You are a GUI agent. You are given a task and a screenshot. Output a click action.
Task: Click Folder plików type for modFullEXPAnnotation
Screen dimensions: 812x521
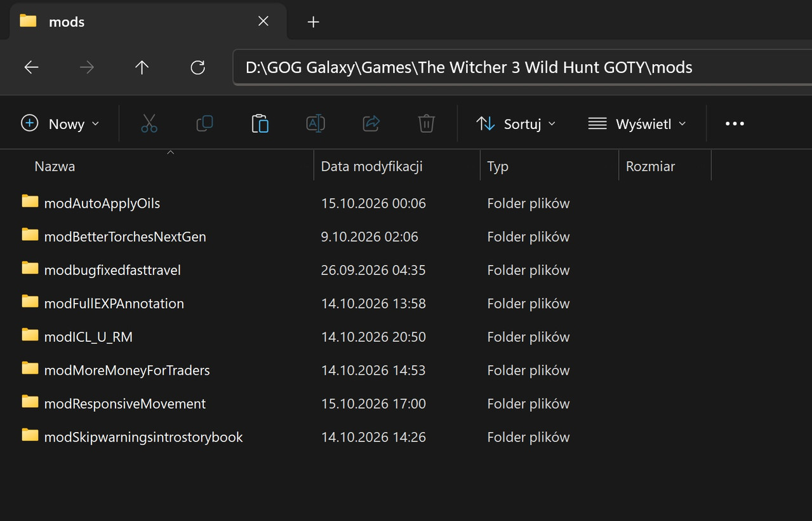tap(528, 304)
